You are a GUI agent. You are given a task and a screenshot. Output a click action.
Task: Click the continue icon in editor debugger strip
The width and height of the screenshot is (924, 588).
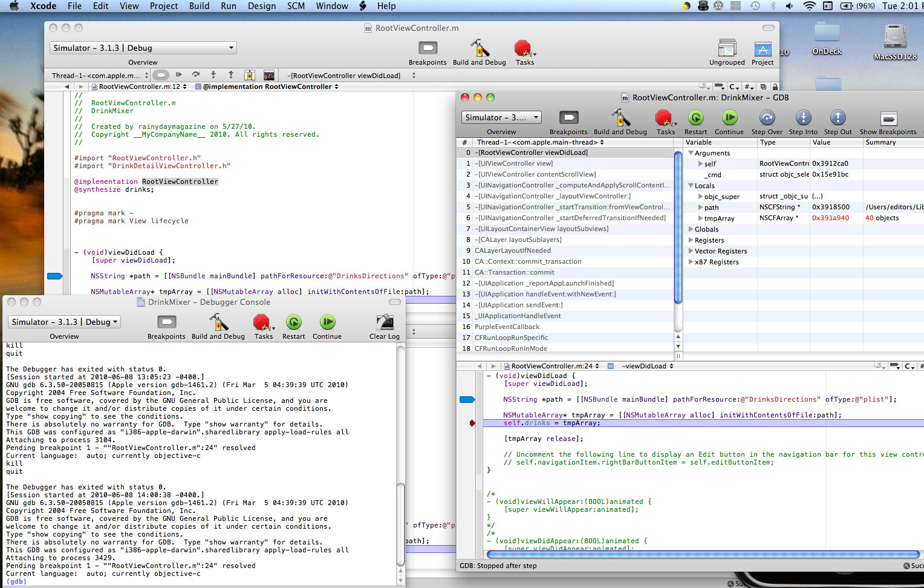click(x=179, y=75)
